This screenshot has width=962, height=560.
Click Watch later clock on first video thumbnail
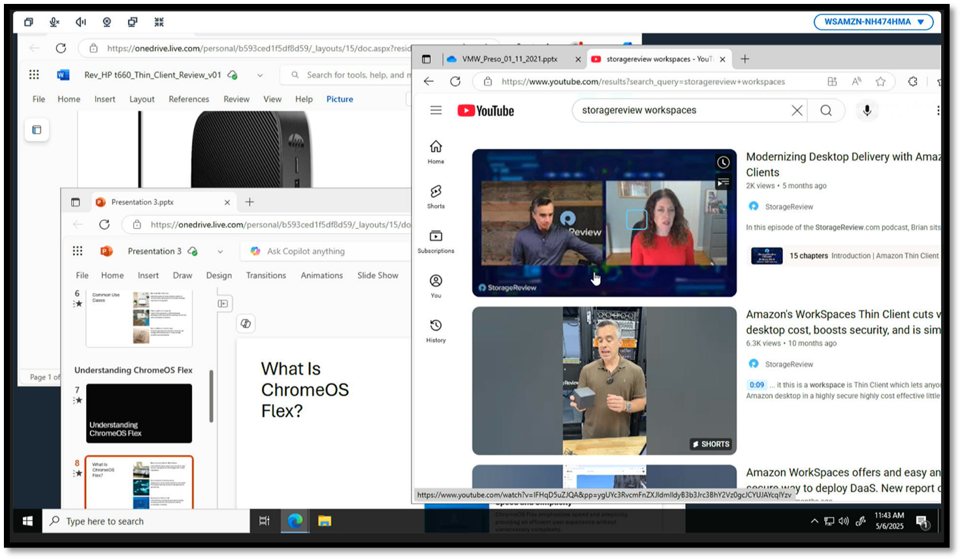coord(723,162)
